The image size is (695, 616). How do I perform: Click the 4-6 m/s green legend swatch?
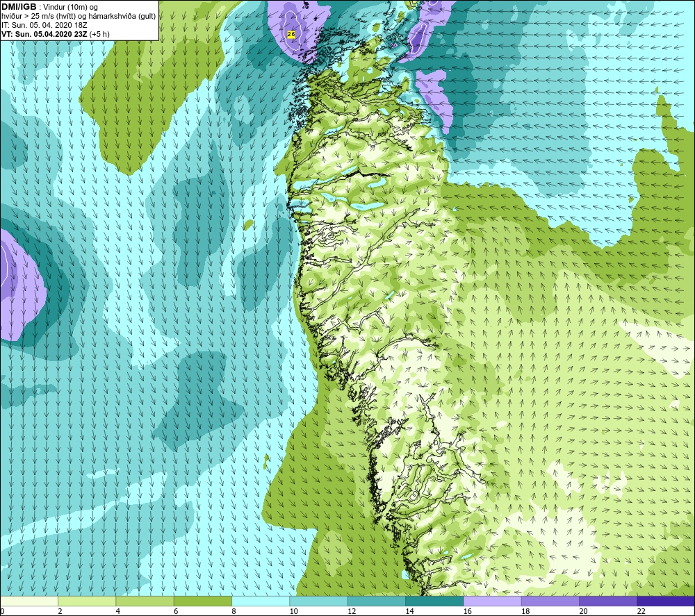(145, 601)
